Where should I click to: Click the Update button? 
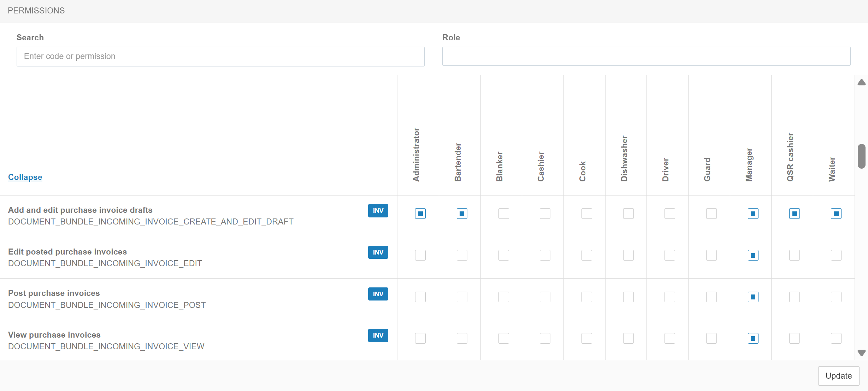coord(838,376)
